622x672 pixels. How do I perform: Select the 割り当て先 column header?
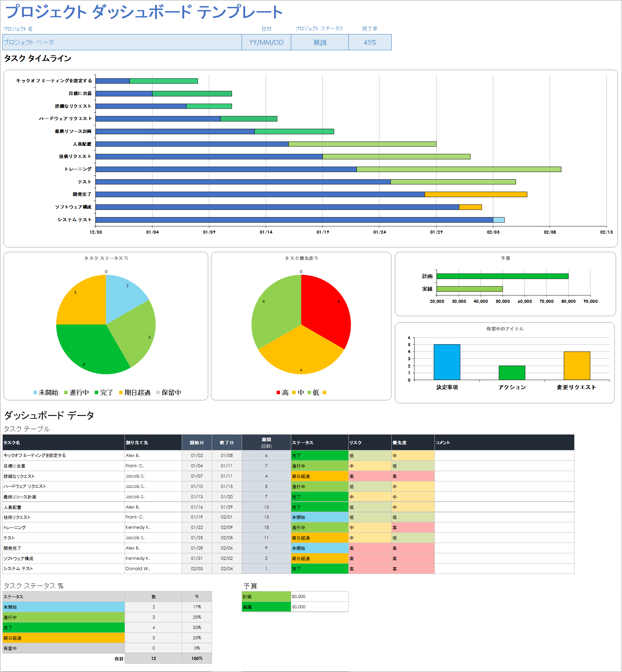pyautogui.click(x=153, y=442)
